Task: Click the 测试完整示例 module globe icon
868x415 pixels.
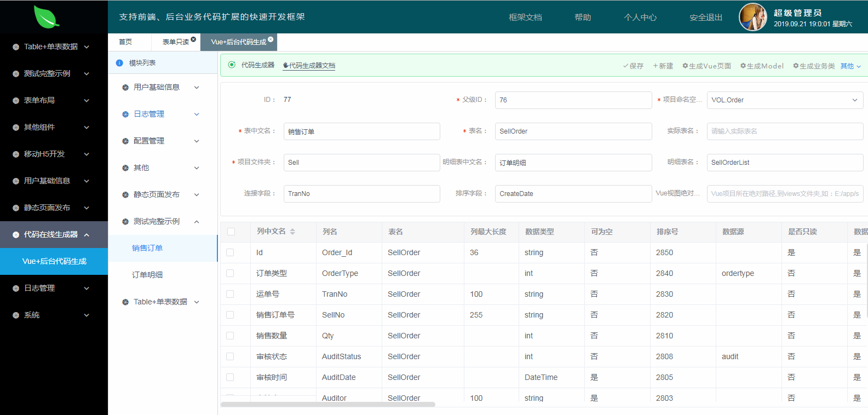Action: [125, 222]
